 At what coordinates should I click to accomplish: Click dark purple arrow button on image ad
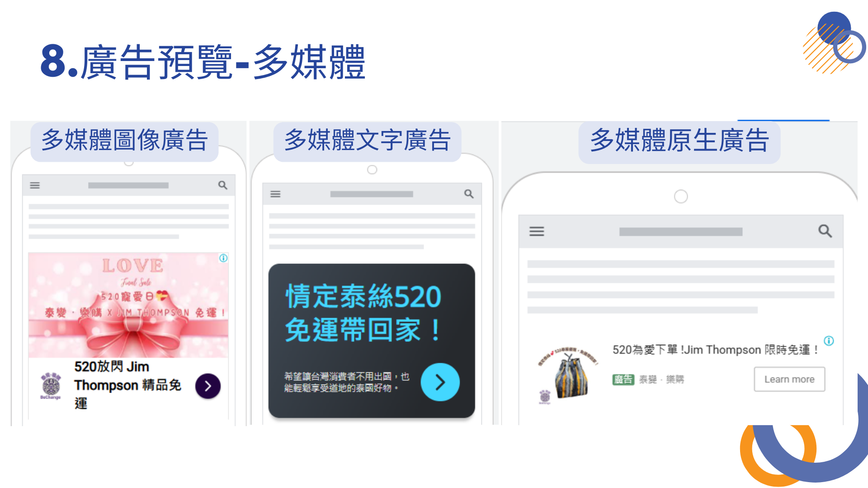[x=208, y=386]
